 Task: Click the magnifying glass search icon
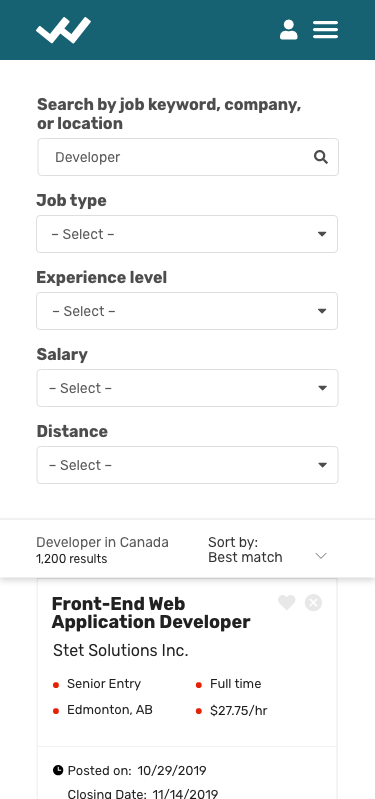(320, 157)
